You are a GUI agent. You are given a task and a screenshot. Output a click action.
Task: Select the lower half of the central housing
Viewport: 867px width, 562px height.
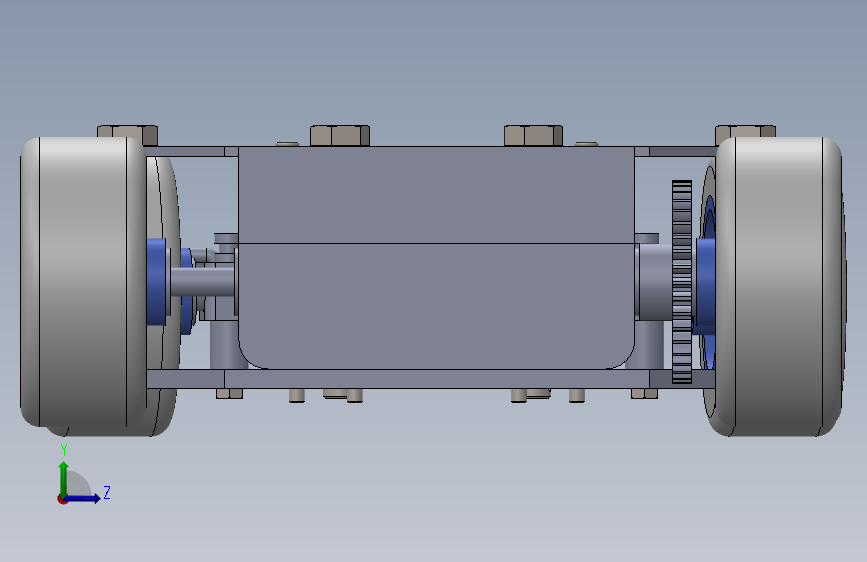pos(436,306)
